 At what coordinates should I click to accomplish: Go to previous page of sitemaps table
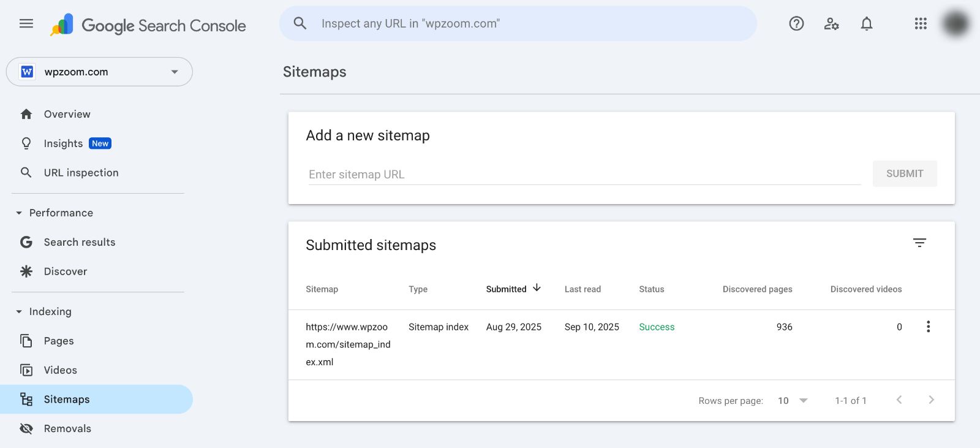click(899, 400)
